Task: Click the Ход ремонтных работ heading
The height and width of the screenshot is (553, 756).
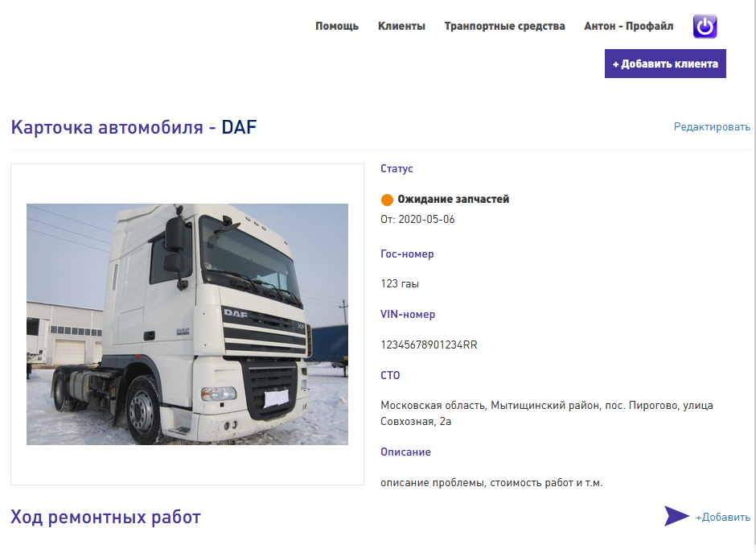Action: point(105,517)
